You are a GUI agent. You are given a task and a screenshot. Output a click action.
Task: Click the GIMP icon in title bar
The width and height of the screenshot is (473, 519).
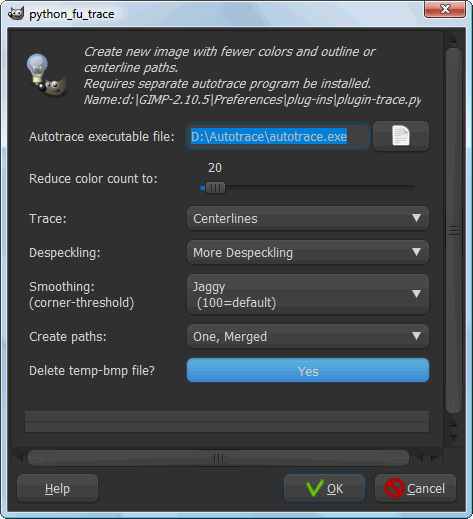[x=16, y=14]
